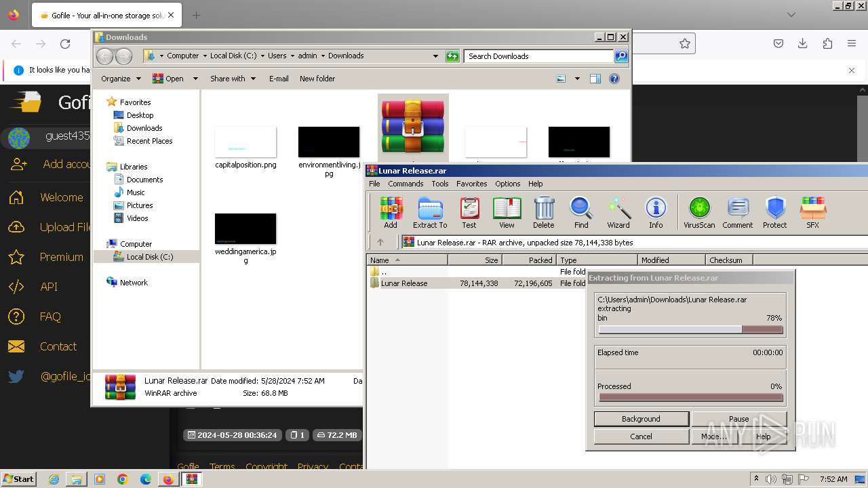Image resolution: width=868 pixels, height=488 pixels.
Task: Open Chrome from the taskbar
Action: click(x=123, y=479)
